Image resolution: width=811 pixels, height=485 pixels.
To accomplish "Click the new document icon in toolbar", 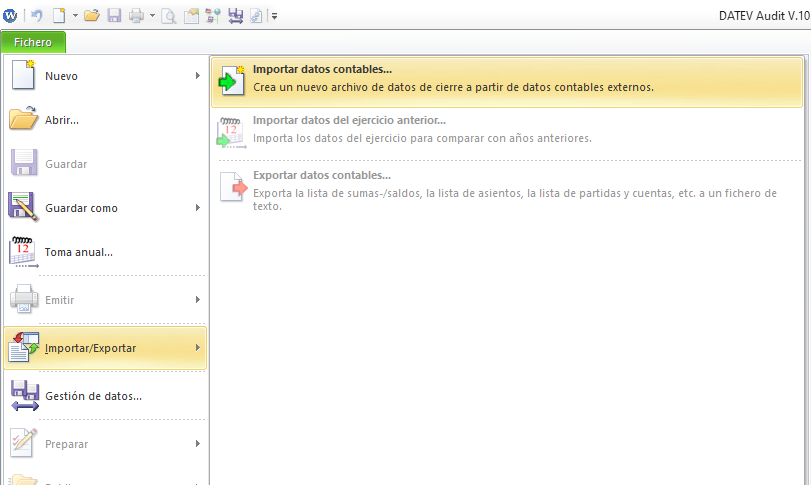I will point(59,16).
